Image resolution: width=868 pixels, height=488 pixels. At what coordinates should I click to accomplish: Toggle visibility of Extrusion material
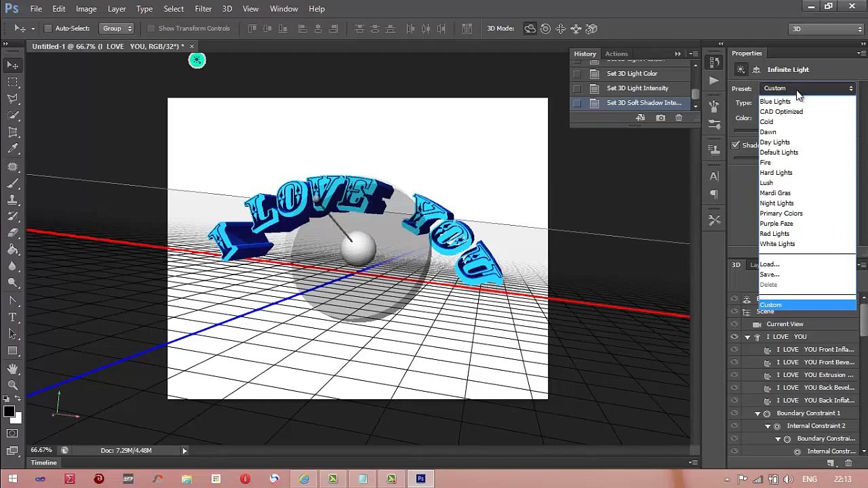pyautogui.click(x=734, y=375)
